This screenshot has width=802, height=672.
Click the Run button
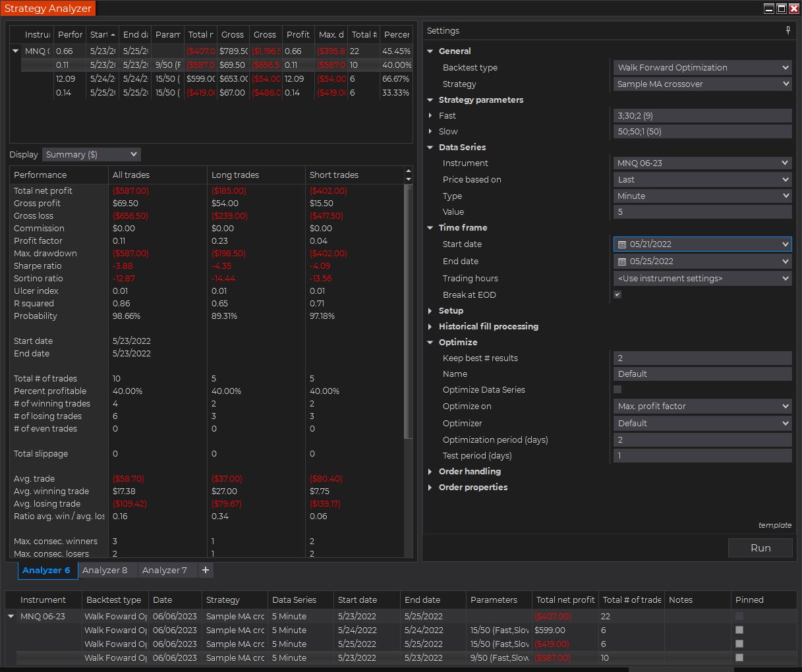(760, 548)
